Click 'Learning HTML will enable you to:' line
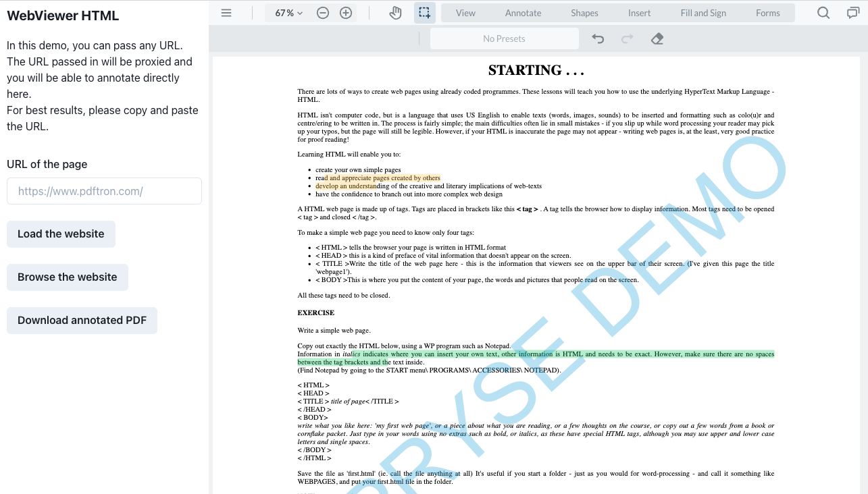868x494 pixels. 349,155
